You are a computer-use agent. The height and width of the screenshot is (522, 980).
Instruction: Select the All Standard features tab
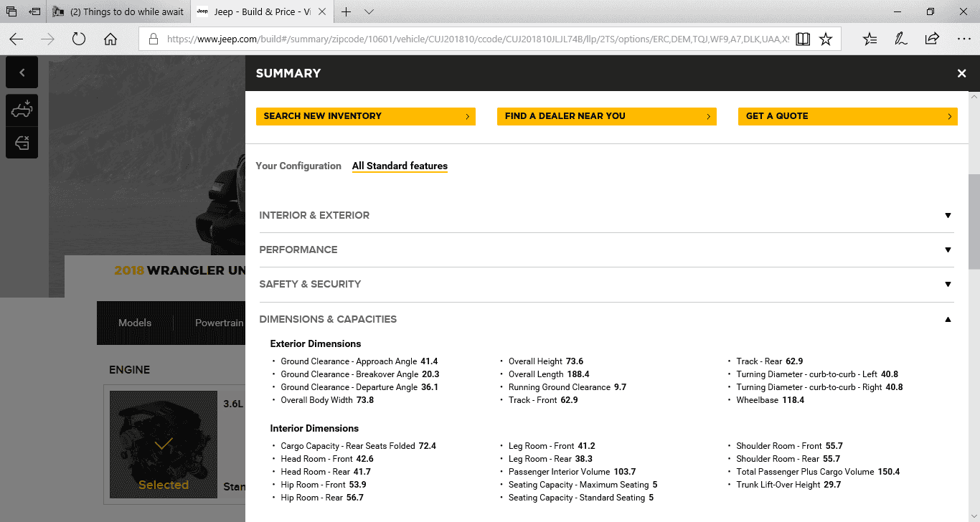tap(400, 166)
